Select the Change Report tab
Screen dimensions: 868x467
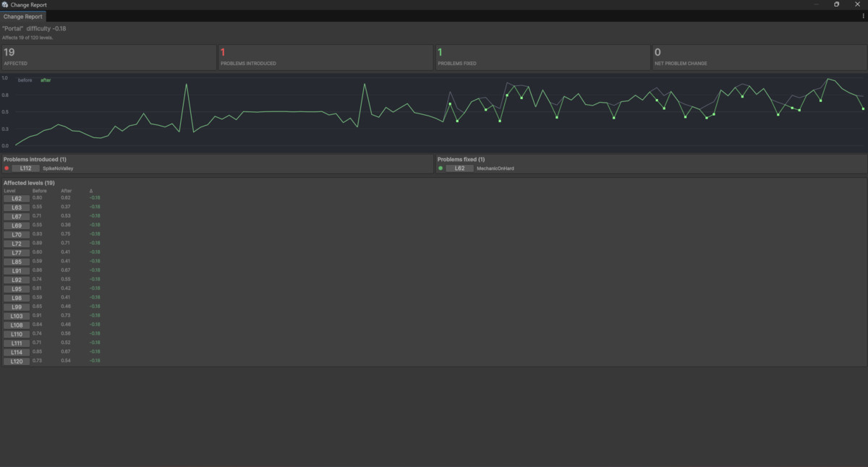point(24,16)
